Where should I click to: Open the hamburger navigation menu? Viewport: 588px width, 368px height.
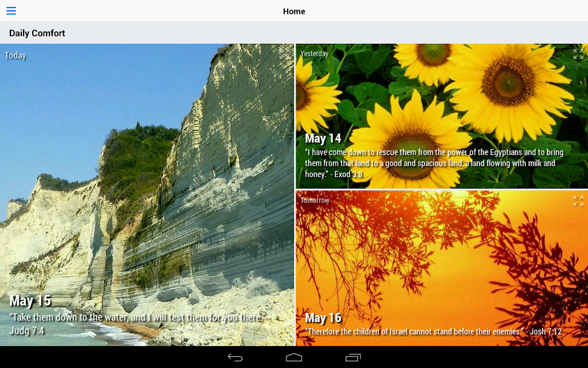[11, 10]
